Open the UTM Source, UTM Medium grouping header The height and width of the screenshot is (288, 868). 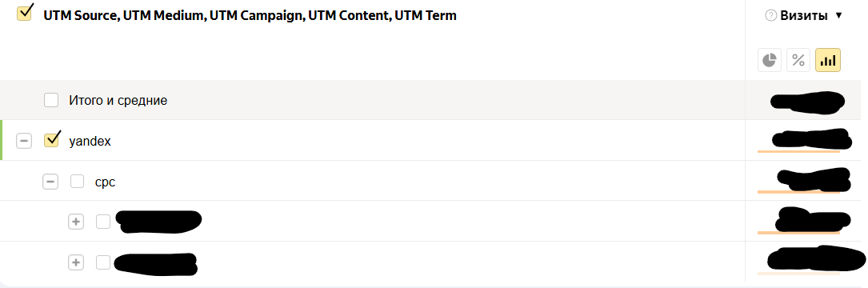click(250, 16)
